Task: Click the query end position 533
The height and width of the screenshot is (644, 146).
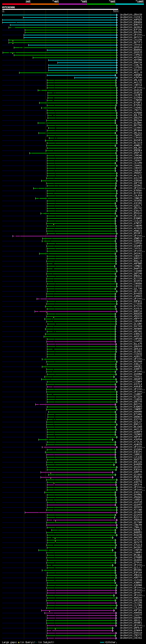Action: pos(115,11)
